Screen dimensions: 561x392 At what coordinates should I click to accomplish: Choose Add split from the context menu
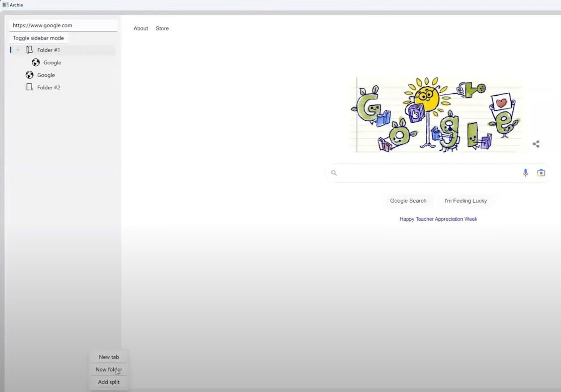(x=109, y=382)
